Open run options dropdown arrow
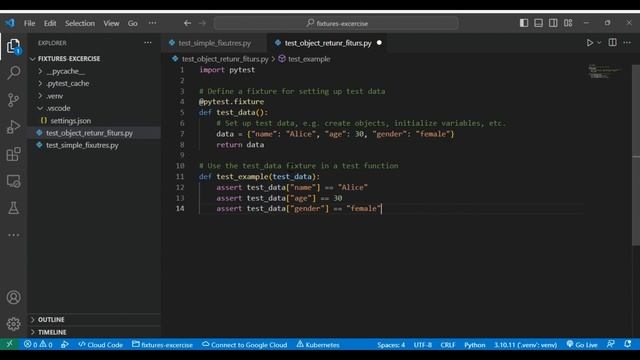This screenshot has height=360, width=640. click(x=599, y=43)
